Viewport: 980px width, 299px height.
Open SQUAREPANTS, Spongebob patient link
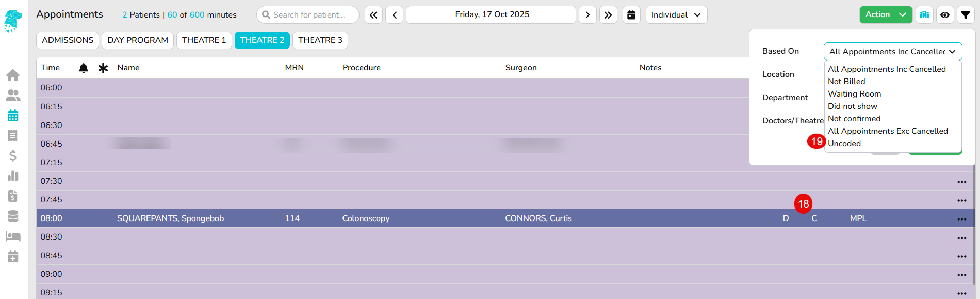tap(170, 218)
